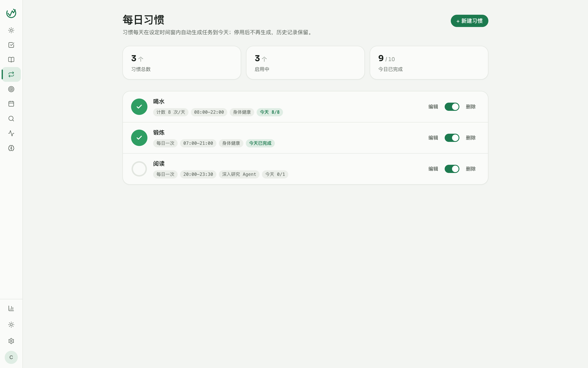Click the 深入研究 Agent tag
Screen dimensions: 588x368
coord(239,174)
